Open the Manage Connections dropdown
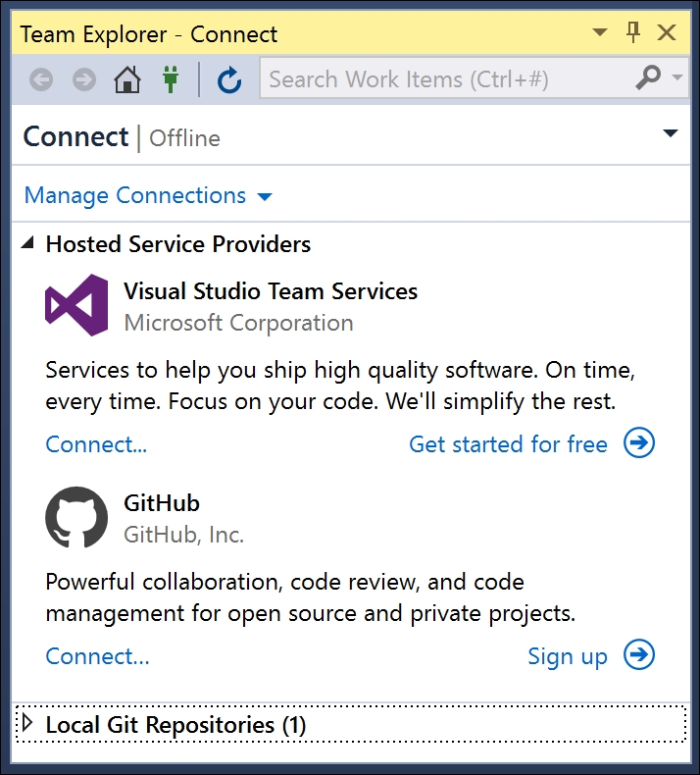Viewport: 700px width, 775px height. 148,196
